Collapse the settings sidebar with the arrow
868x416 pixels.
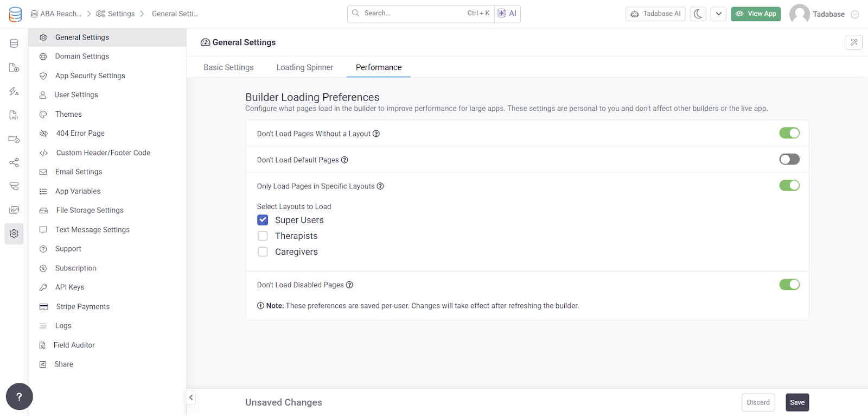pyautogui.click(x=191, y=398)
